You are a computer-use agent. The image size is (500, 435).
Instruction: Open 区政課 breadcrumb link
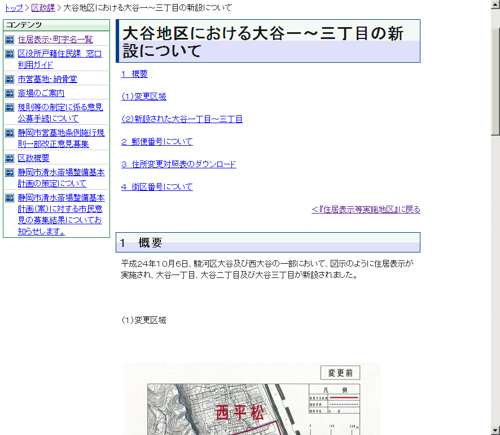43,8
